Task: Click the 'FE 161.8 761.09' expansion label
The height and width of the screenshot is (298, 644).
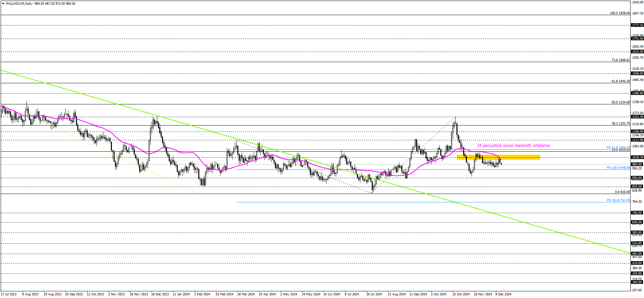Action: [x=618, y=200]
